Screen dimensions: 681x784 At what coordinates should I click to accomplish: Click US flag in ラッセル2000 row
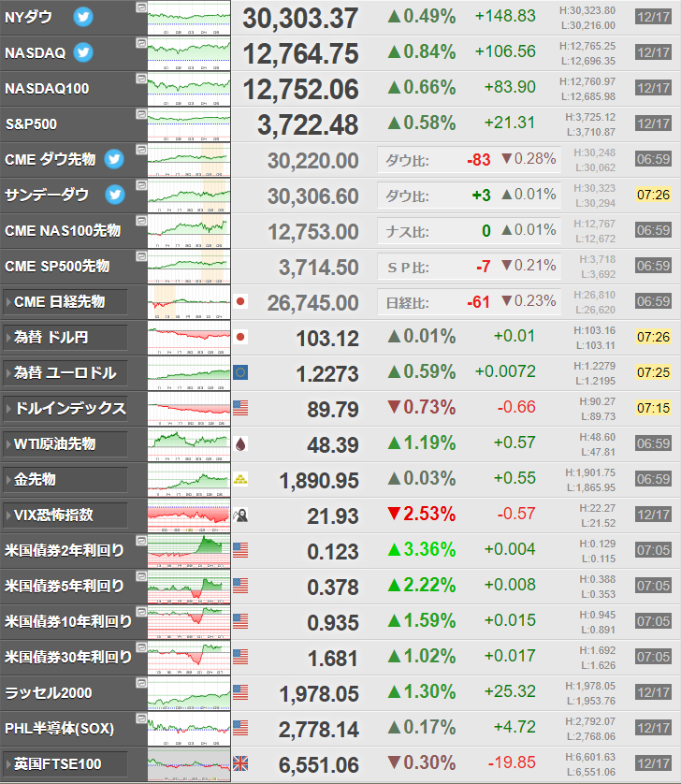(240, 692)
